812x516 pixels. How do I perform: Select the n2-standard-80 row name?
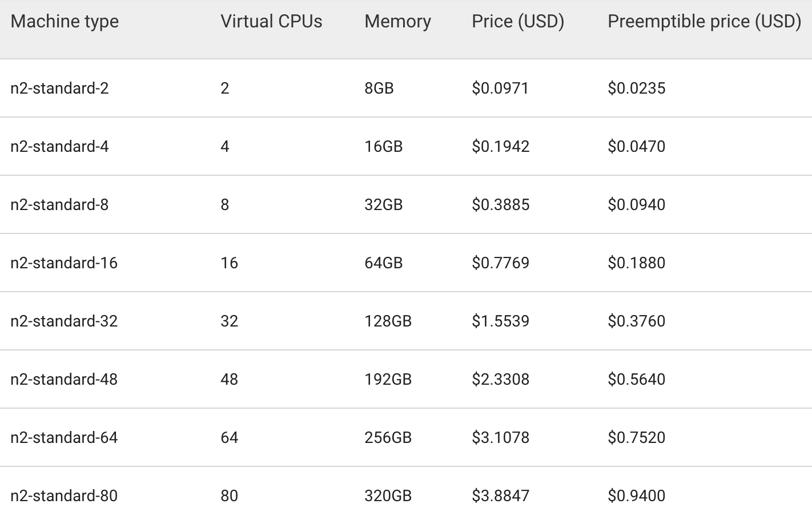(x=64, y=496)
